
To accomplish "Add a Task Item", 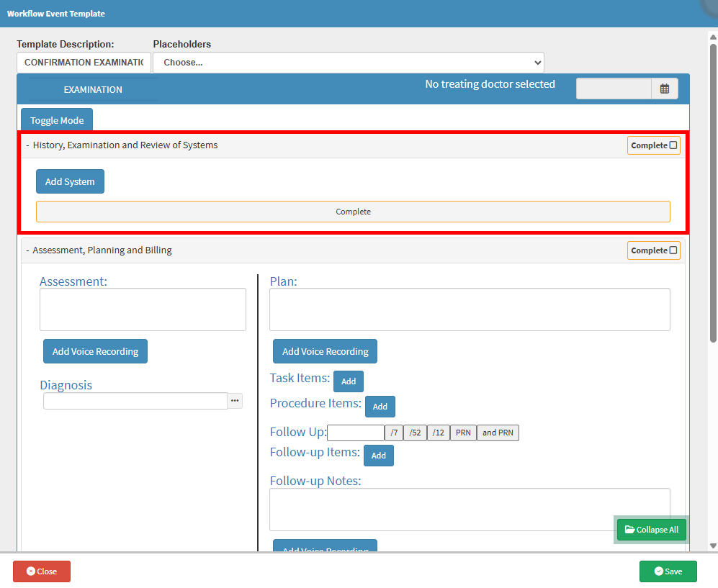I will (x=349, y=381).
